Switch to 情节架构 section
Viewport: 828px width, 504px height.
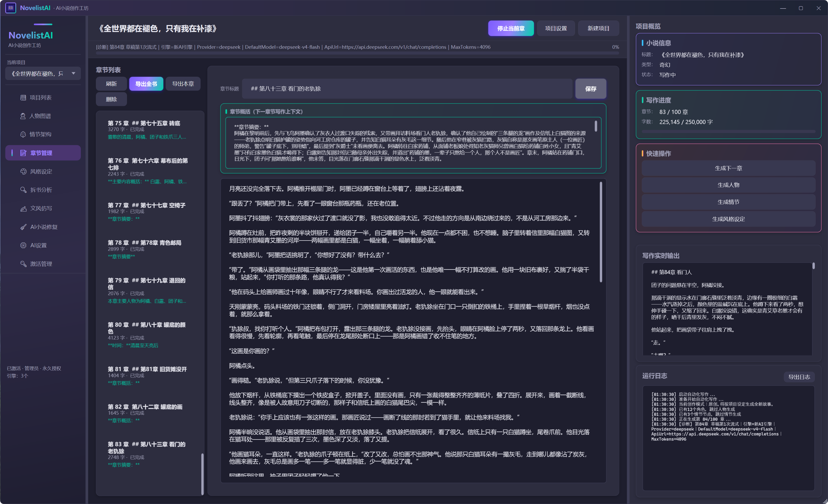click(43, 134)
